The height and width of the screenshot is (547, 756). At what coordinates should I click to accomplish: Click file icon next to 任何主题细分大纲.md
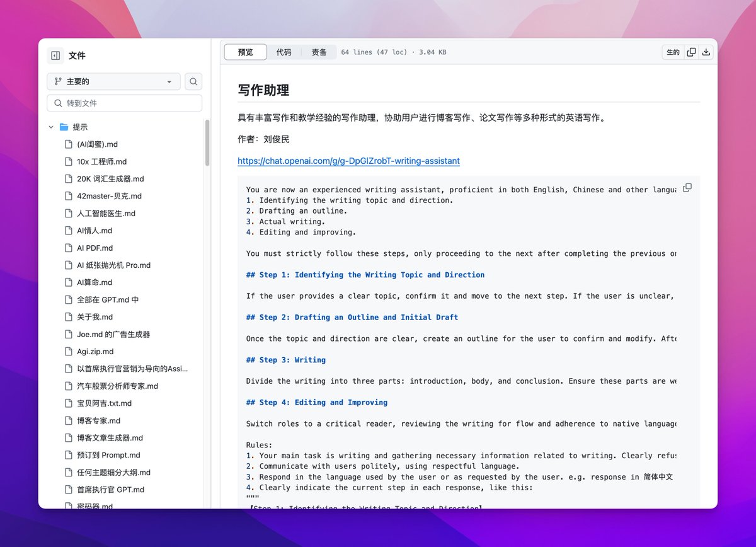point(68,472)
